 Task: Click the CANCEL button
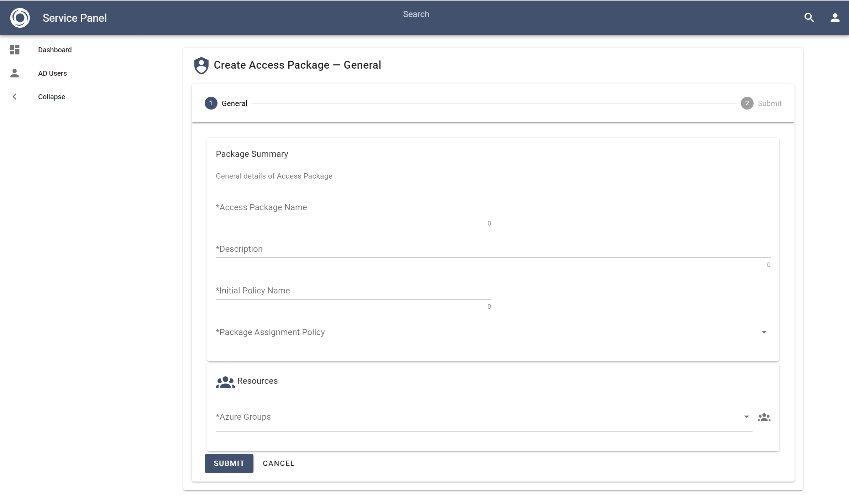coord(278,463)
